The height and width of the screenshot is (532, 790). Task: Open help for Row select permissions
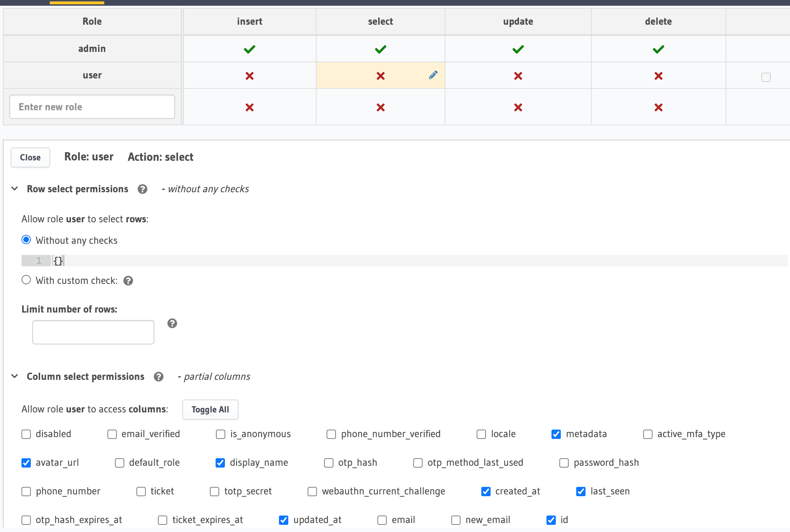(x=143, y=189)
